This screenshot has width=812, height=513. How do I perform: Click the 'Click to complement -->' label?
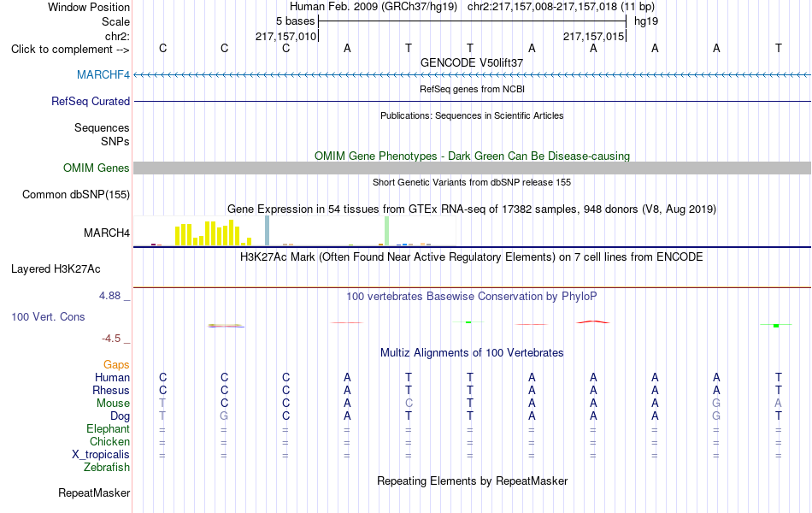(70, 50)
